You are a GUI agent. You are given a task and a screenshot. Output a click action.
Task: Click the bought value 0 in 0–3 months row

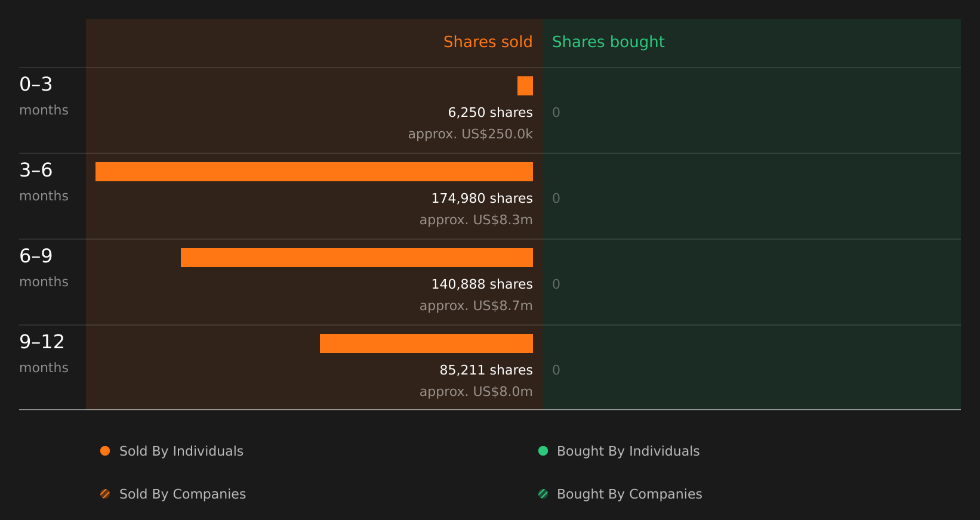point(556,112)
